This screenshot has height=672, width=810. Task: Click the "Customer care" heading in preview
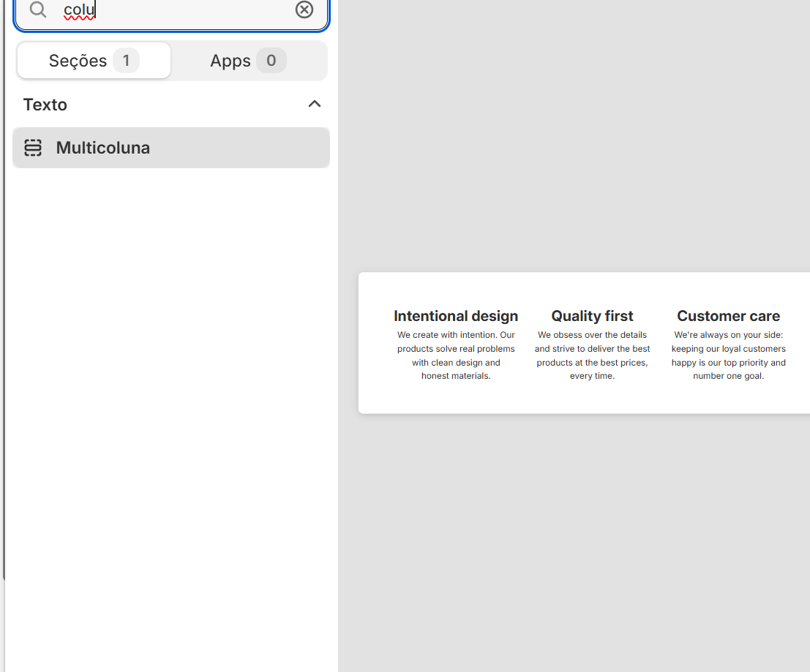728,316
